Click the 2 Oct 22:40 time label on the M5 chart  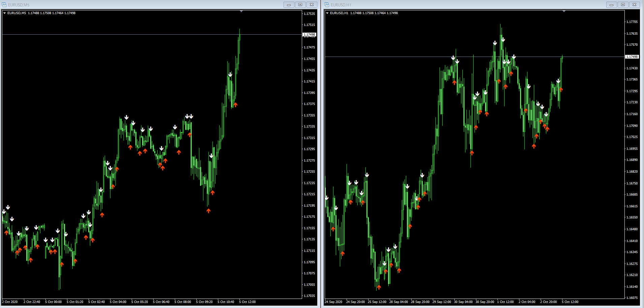(x=32, y=302)
